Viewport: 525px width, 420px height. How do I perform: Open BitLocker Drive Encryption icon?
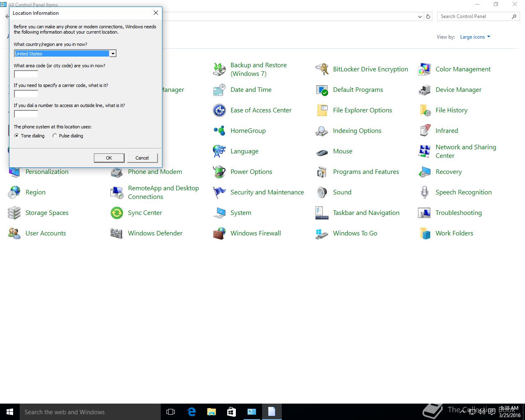322,69
